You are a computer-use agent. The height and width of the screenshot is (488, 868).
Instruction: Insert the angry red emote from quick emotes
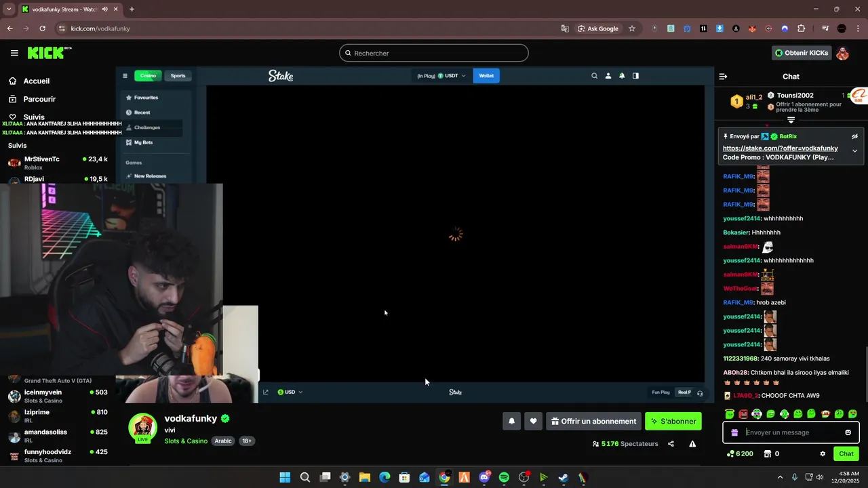pos(743,414)
